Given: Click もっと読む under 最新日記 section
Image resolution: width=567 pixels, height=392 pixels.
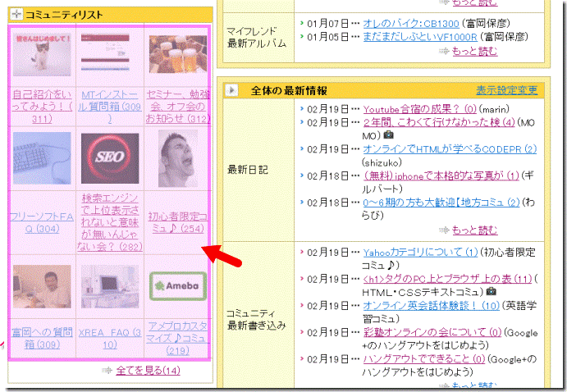Looking at the screenshot, I should [x=475, y=230].
